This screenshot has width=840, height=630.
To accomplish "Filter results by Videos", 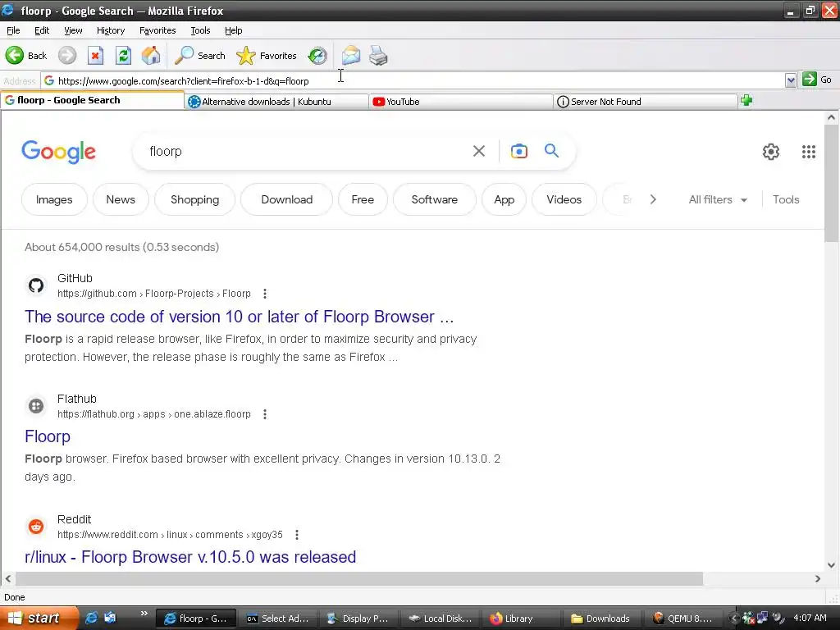I will tap(564, 199).
